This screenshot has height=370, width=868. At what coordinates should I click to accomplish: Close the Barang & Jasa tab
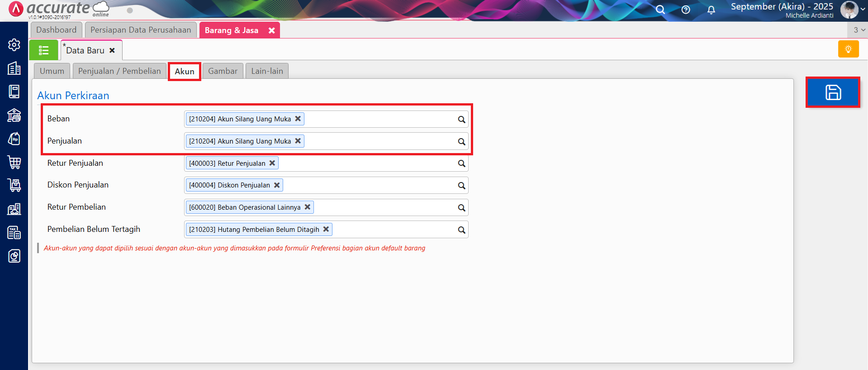(271, 30)
